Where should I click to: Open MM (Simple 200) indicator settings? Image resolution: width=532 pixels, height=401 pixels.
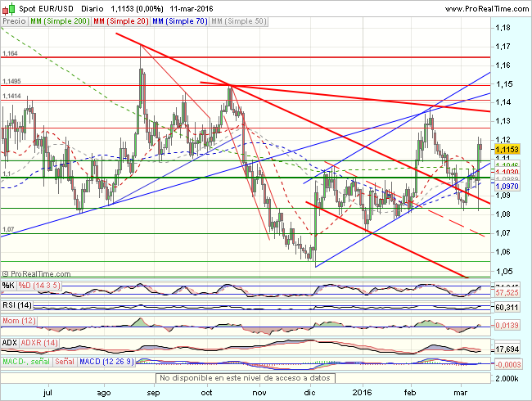60,21
